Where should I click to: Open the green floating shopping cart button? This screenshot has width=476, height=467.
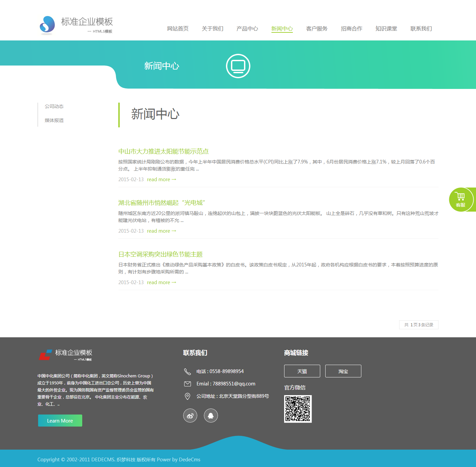click(x=461, y=200)
